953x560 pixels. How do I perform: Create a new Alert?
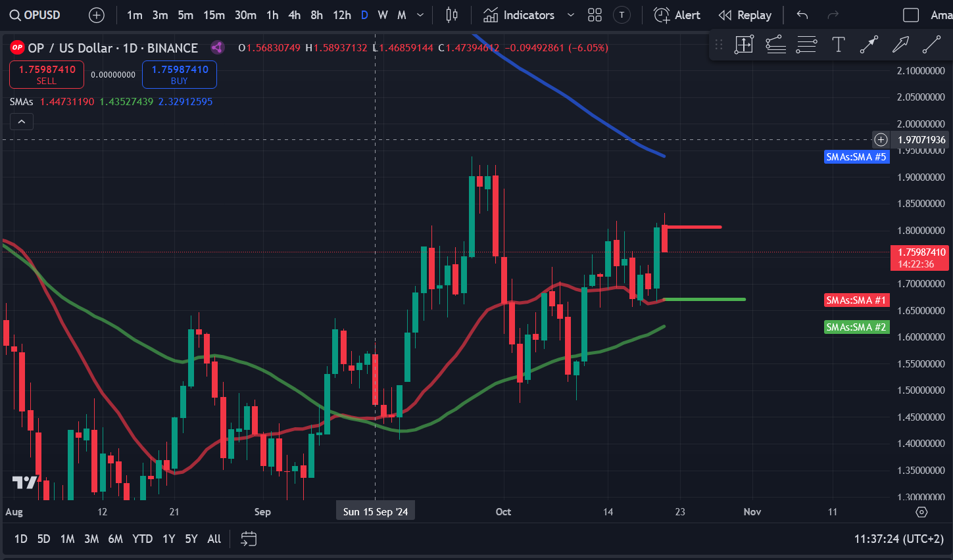coord(677,14)
